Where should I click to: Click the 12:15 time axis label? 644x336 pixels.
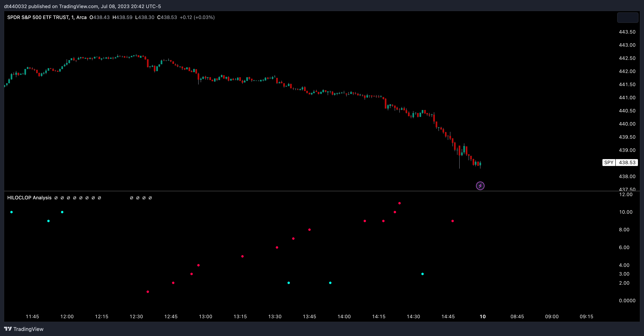click(x=102, y=316)
